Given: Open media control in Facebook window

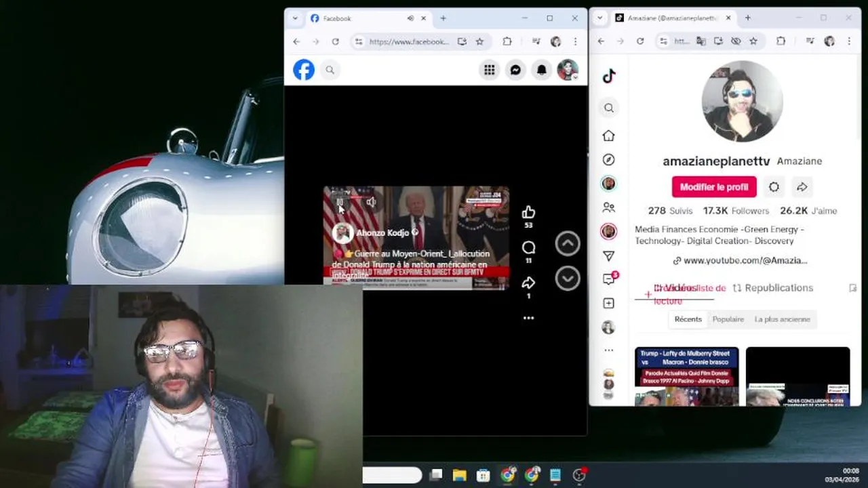Looking at the screenshot, I should [536, 41].
